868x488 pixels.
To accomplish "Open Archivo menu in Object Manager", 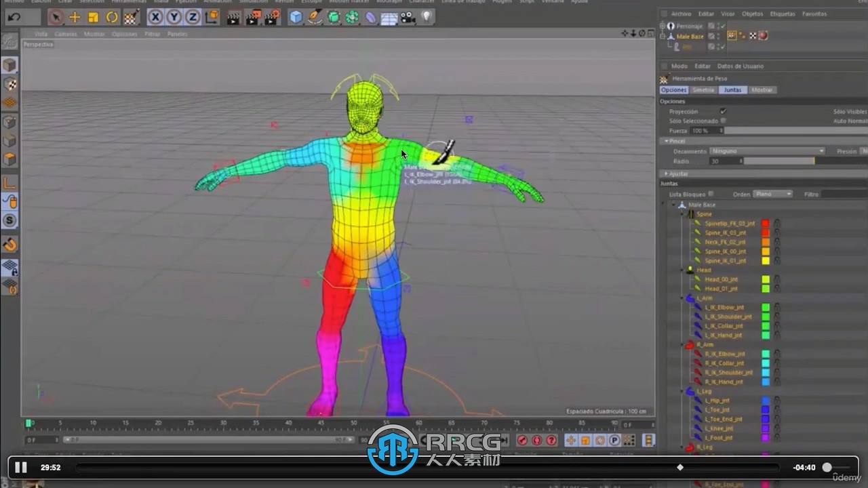I will click(681, 14).
